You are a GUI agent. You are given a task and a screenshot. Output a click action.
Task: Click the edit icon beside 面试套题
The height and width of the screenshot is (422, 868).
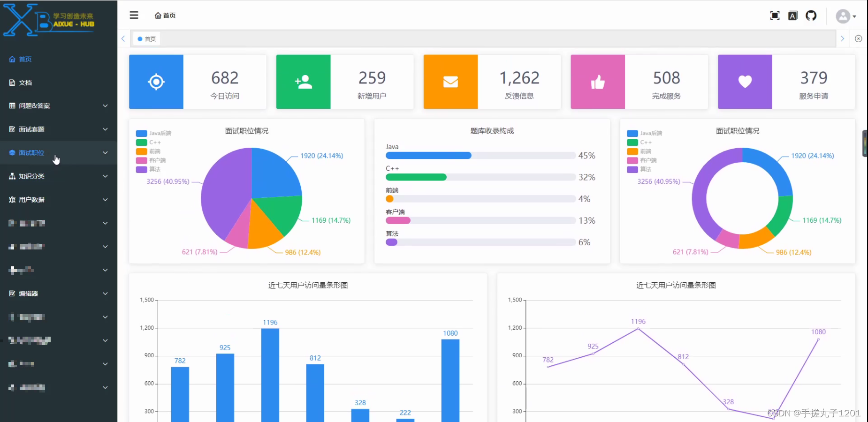click(12, 129)
